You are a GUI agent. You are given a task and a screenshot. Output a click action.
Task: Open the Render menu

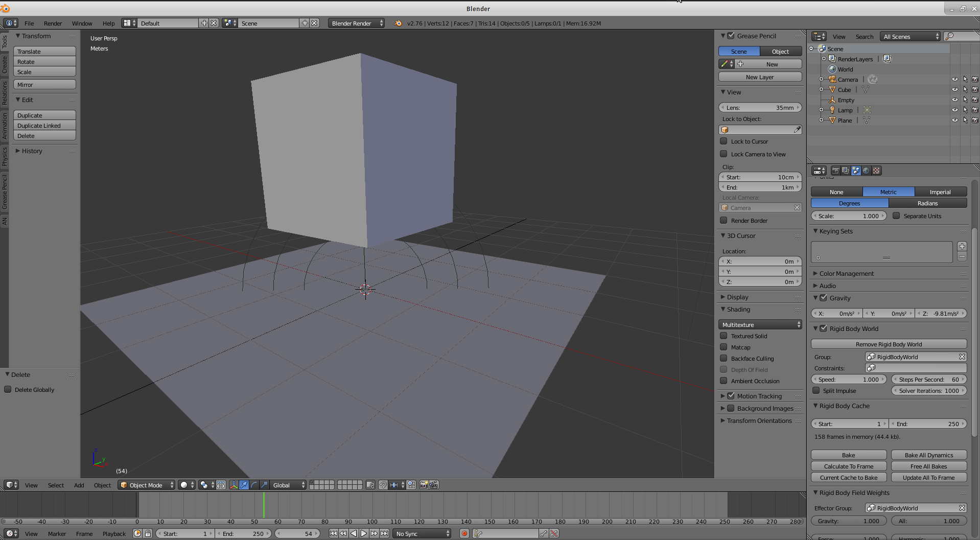[x=53, y=23]
